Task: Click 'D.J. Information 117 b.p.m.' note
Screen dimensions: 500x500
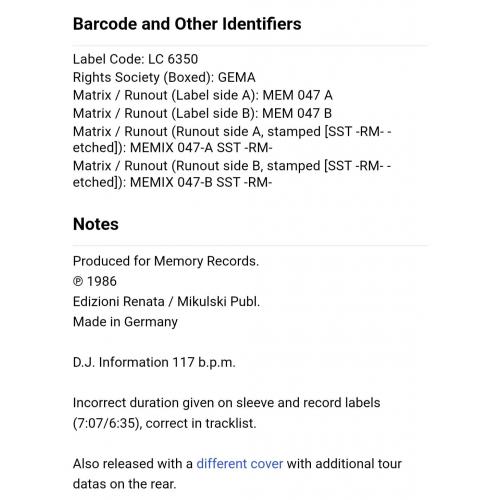Action: click(154, 362)
